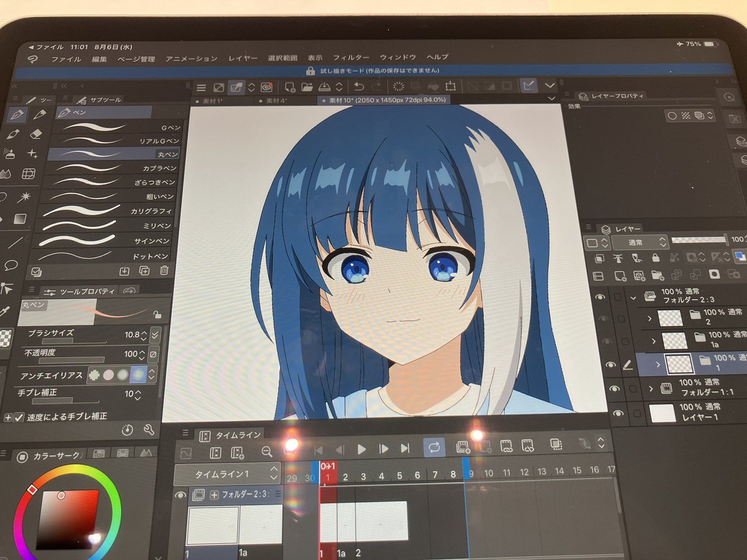Select the Pen tool in tool palette

tap(17, 114)
